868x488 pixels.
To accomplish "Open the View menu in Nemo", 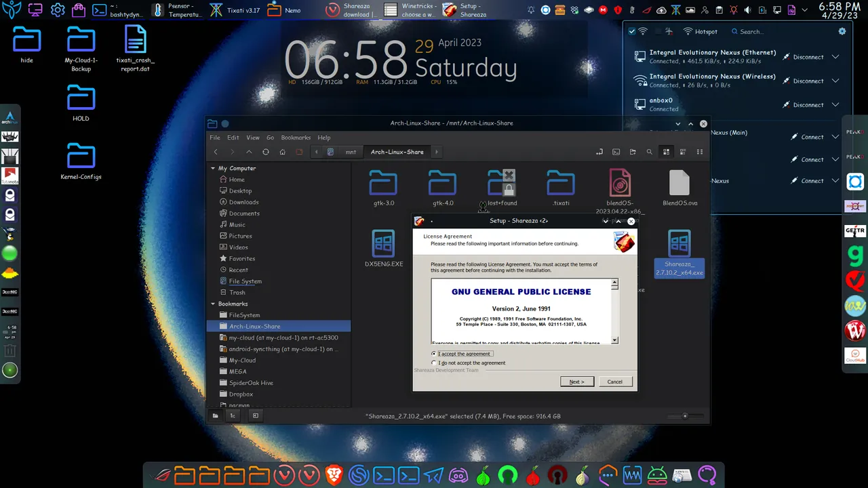I will click(253, 138).
